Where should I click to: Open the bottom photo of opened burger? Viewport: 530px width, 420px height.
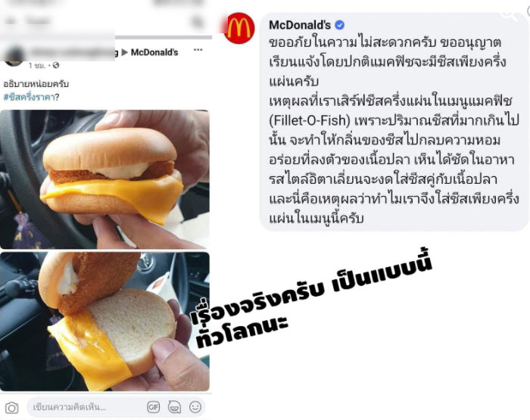pos(104,322)
